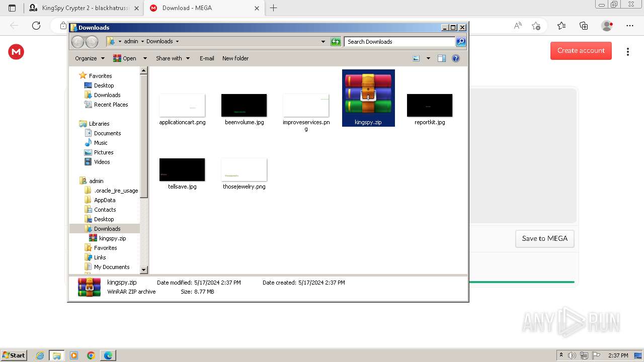Open address bar history dropdown arrow

pyautogui.click(x=323, y=42)
